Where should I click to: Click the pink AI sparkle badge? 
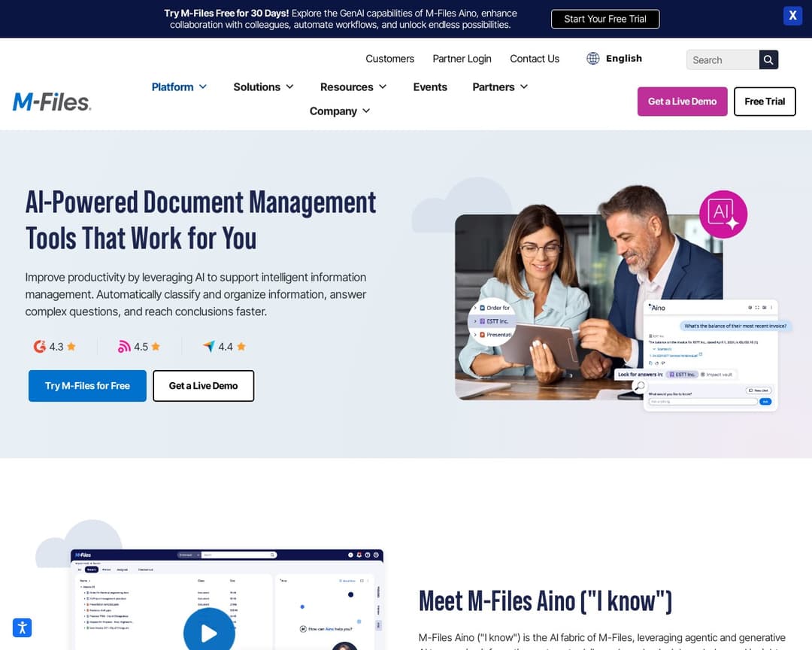723,214
